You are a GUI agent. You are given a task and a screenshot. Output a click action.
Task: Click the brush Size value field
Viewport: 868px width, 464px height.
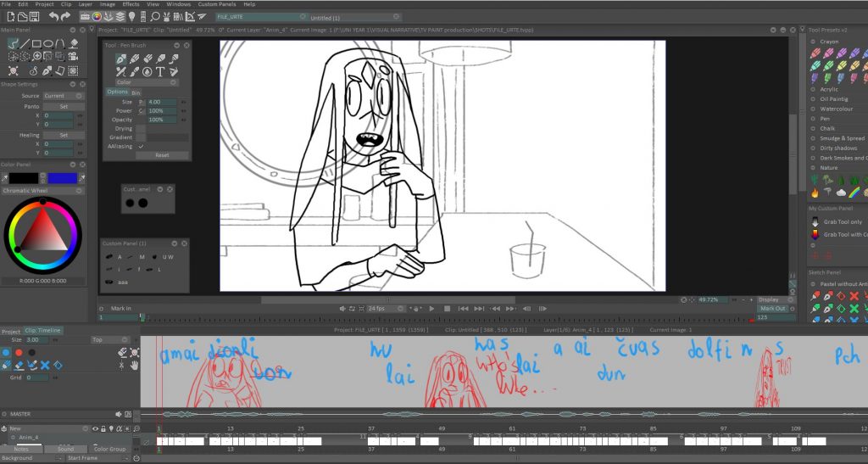pyautogui.click(x=162, y=102)
